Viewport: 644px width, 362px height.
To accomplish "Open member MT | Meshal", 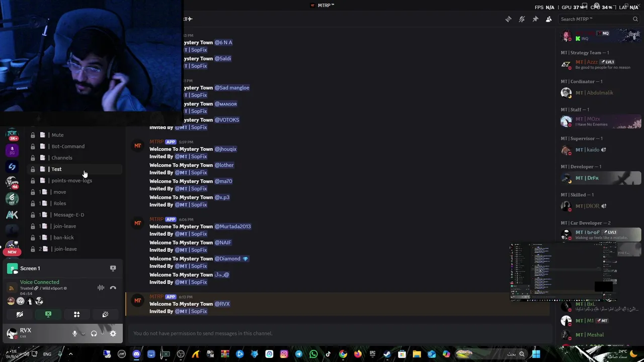I will 601,335.
